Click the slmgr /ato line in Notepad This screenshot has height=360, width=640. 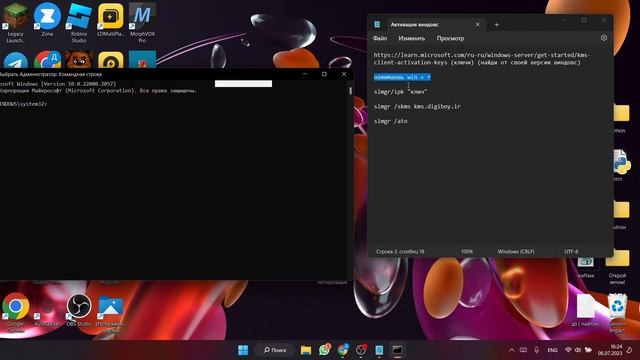pos(391,121)
